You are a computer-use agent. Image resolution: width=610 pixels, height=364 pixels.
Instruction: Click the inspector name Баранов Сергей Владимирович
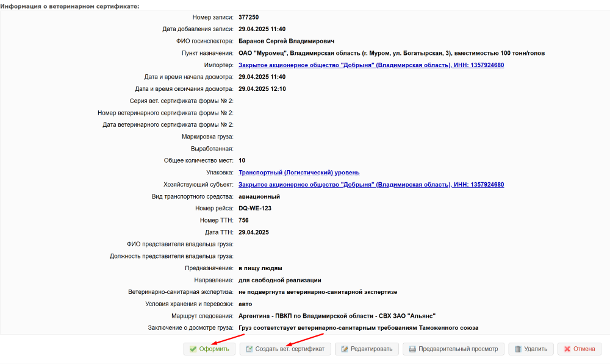287,41
